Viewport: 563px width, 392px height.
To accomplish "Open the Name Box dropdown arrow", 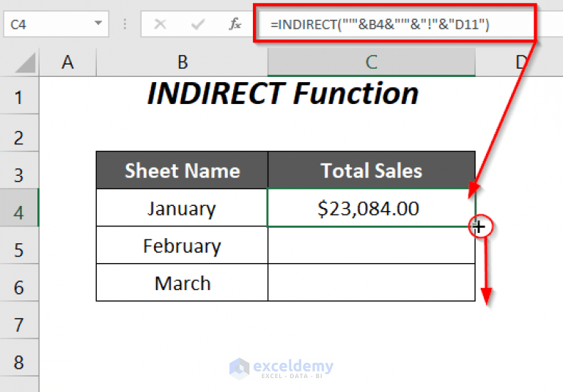I will (97, 23).
